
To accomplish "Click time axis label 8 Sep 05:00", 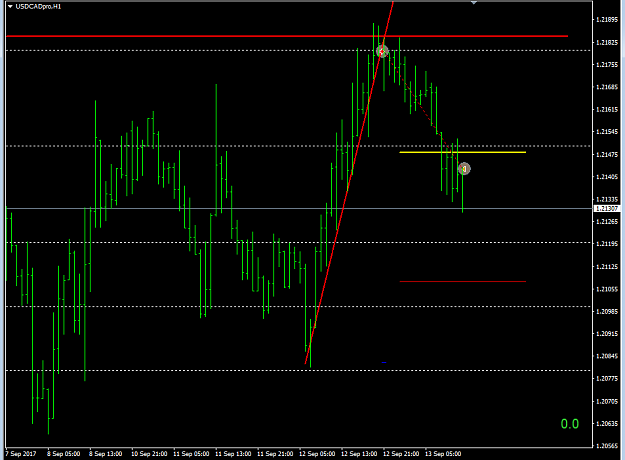I will point(63,454).
